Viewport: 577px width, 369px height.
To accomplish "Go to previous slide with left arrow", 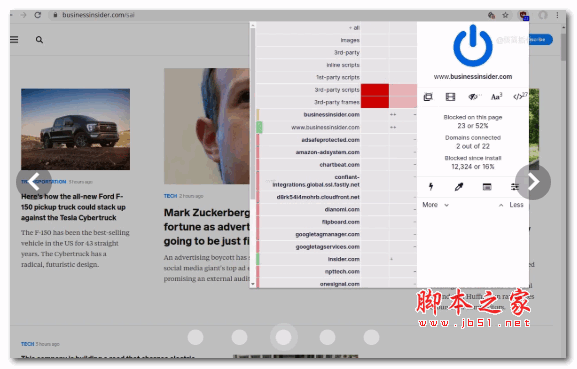I will click(x=34, y=182).
